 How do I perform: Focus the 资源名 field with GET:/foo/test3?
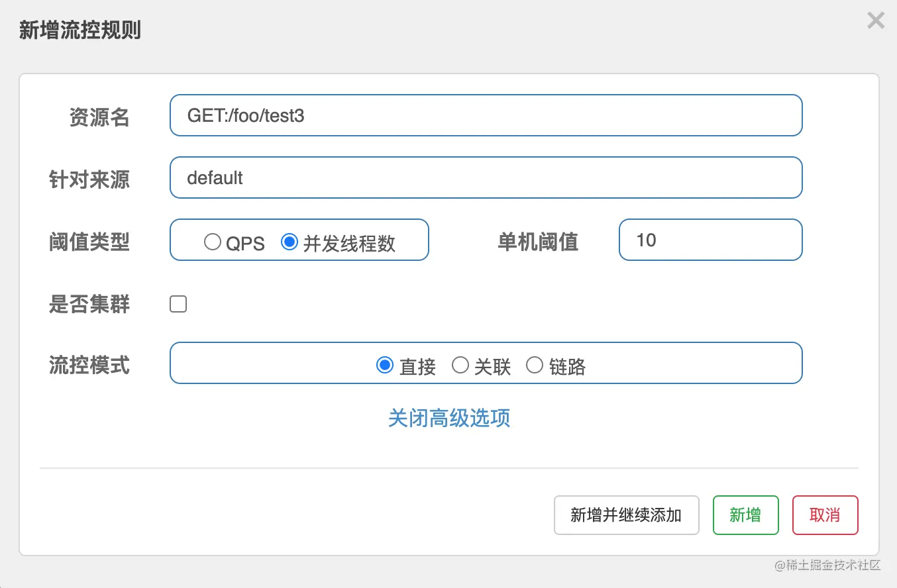click(x=486, y=115)
